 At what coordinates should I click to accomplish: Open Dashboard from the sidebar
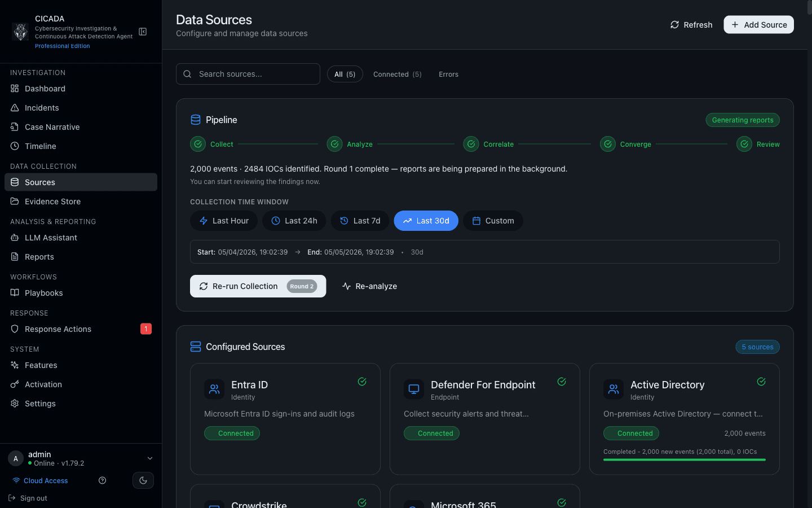click(x=81, y=89)
